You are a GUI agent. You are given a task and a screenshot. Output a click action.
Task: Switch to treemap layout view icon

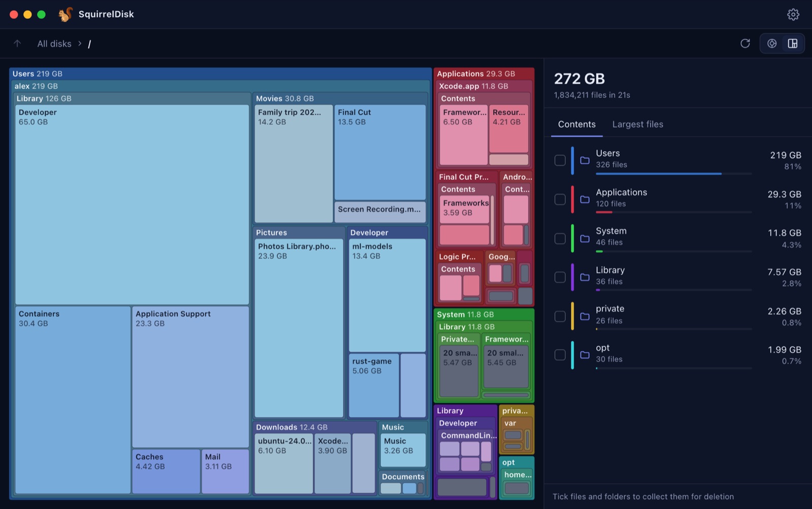tap(793, 44)
